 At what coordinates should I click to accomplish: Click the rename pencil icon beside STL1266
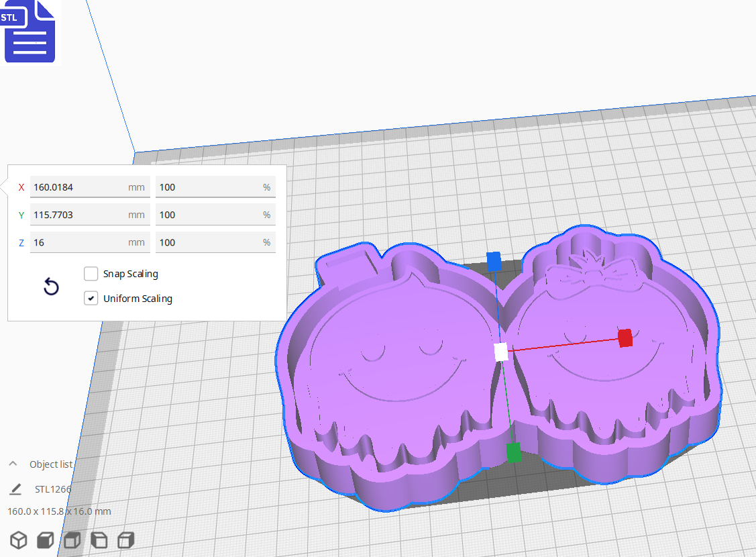click(15, 489)
